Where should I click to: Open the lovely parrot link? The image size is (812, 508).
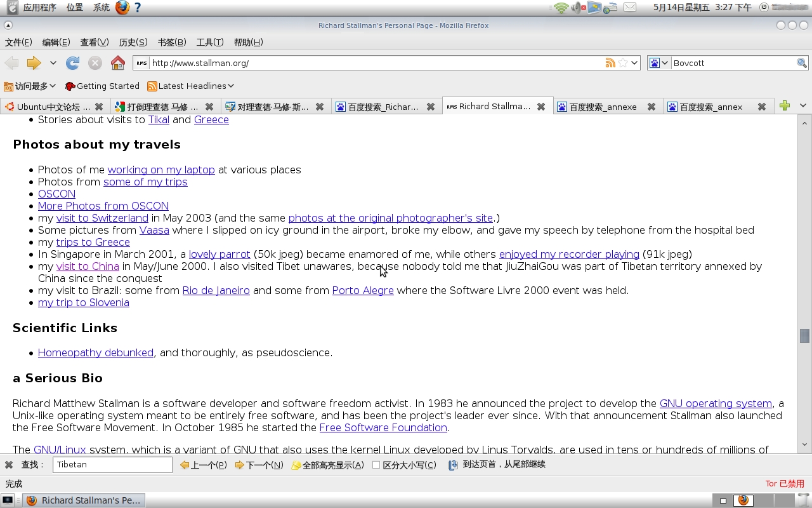click(x=219, y=254)
